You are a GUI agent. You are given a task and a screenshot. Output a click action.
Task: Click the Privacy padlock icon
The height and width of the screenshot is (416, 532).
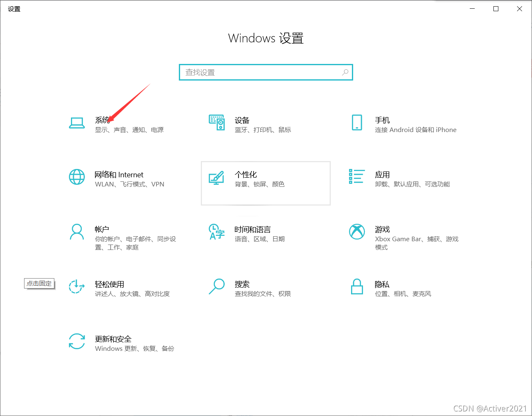click(x=357, y=286)
